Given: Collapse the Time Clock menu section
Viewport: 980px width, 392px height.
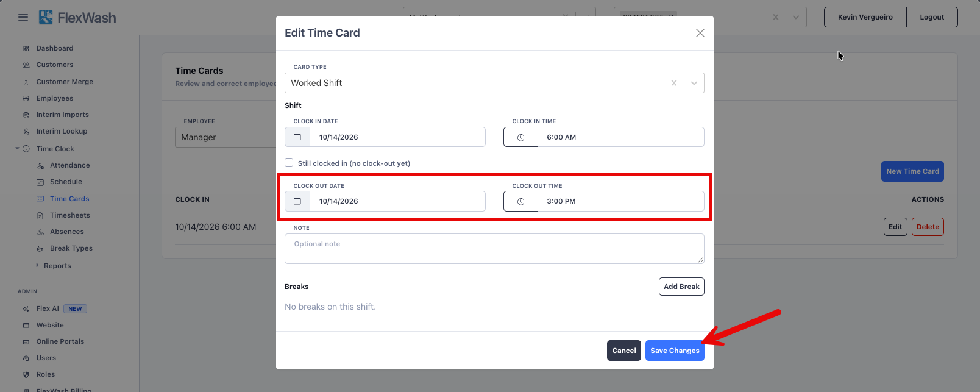Looking at the screenshot, I should [18, 149].
